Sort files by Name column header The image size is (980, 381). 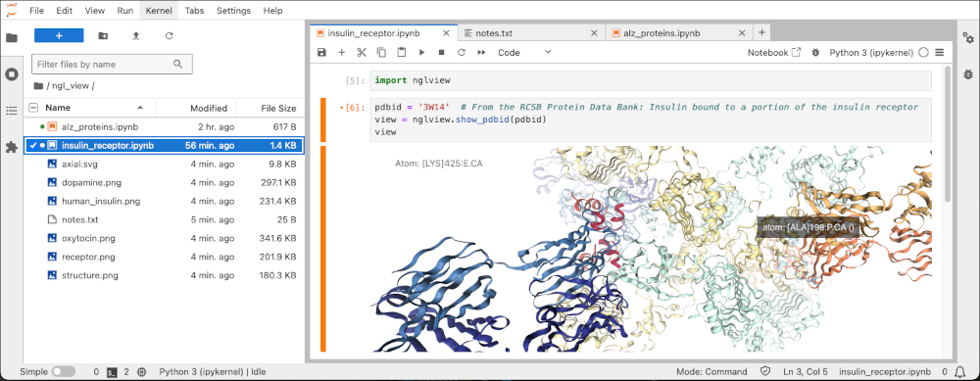coord(94,108)
